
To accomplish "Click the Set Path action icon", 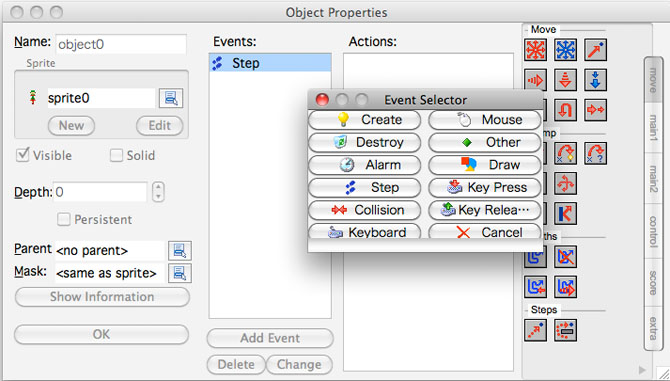I will [x=535, y=257].
